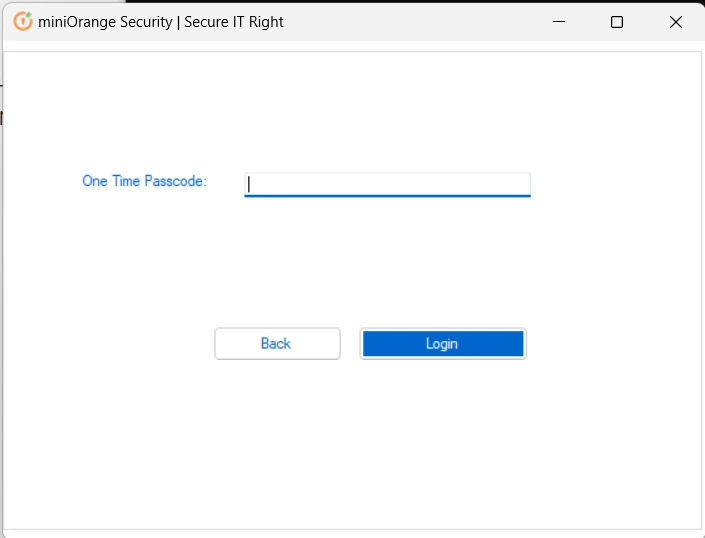The width and height of the screenshot is (705, 538).
Task: Close the miniOrange Security window
Action: point(675,22)
